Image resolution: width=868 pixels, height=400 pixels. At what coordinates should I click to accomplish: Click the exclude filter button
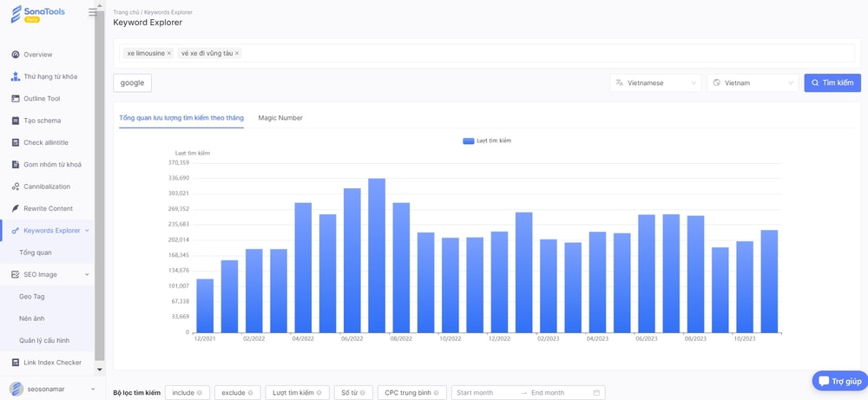click(238, 393)
